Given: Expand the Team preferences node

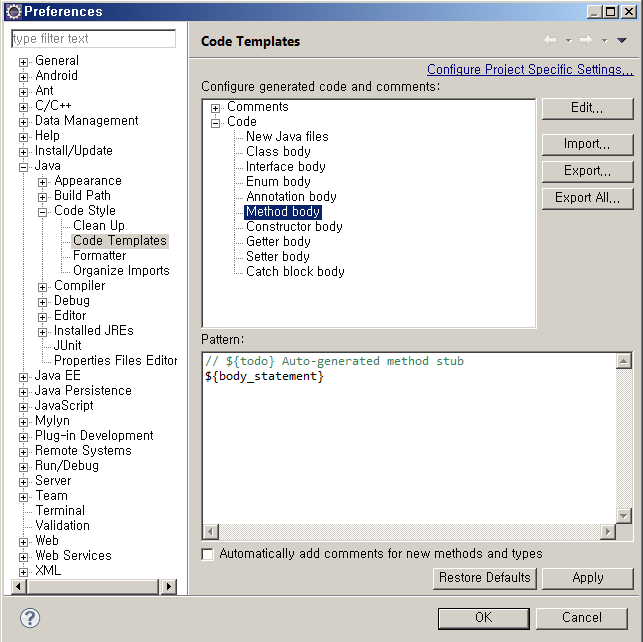Looking at the screenshot, I should [x=23, y=497].
